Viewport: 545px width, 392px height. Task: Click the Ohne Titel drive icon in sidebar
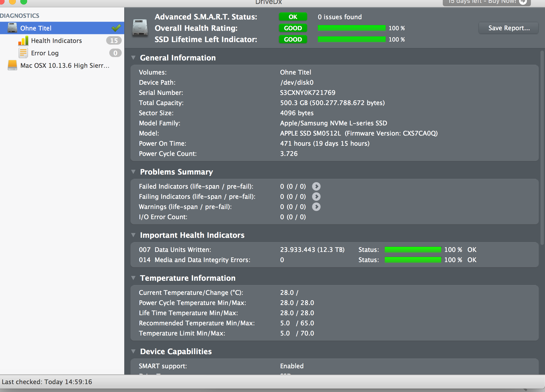coord(12,28)
